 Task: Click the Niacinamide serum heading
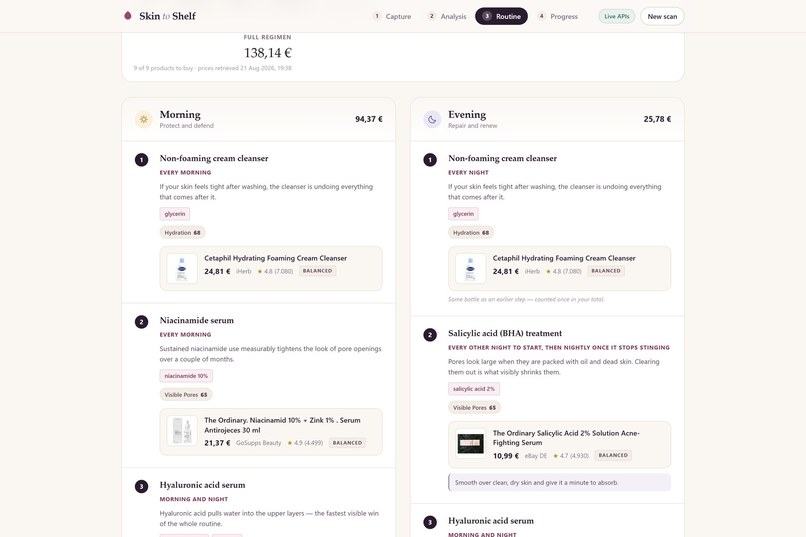pyautogui.click(x=196, y=320)
